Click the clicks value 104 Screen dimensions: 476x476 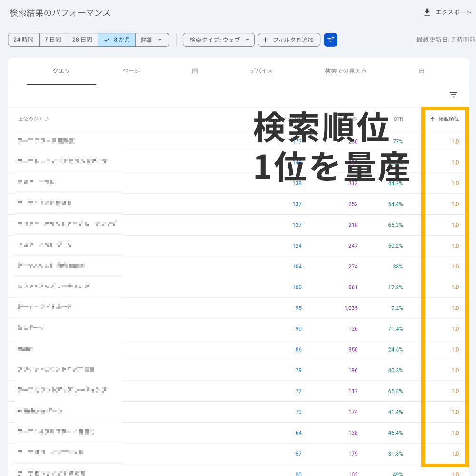point(297,266)
